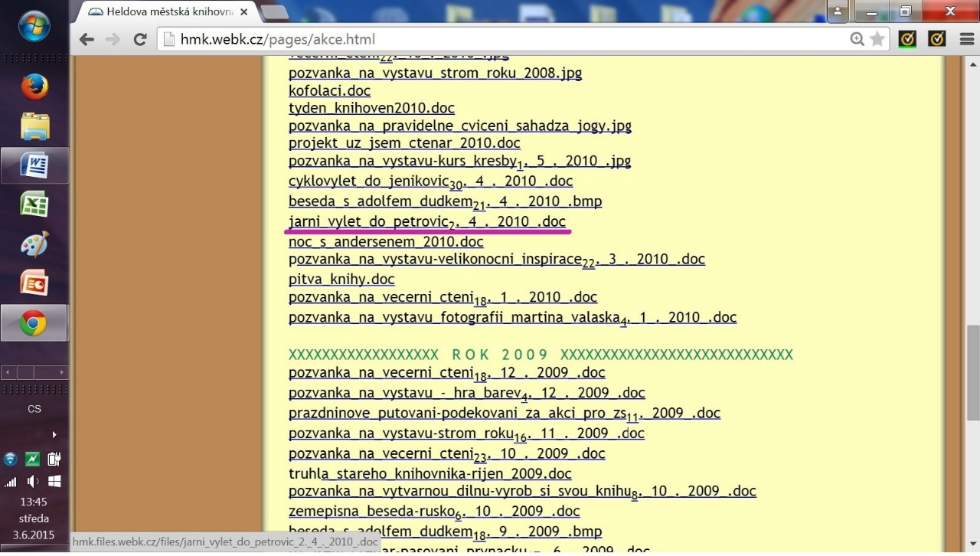Viewport: 980px width, 556px height.
Task: Show hidden tray icons arrow
Action: coord(54,435)
